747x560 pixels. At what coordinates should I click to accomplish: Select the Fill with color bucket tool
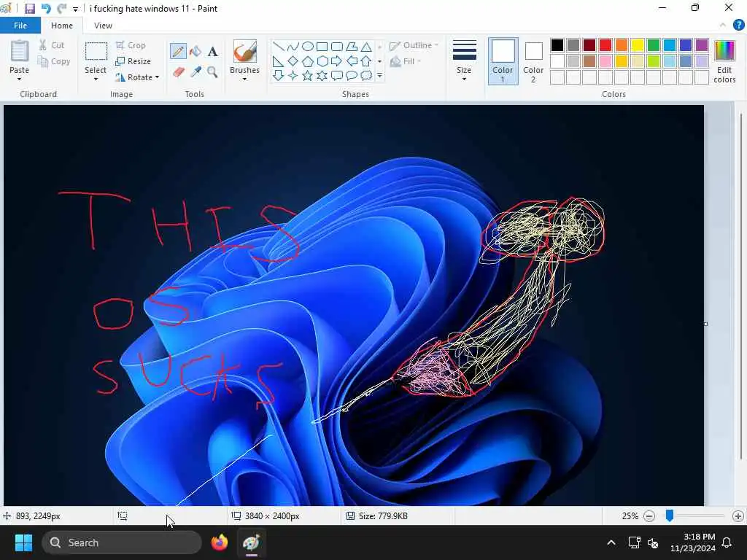(196, 52)
